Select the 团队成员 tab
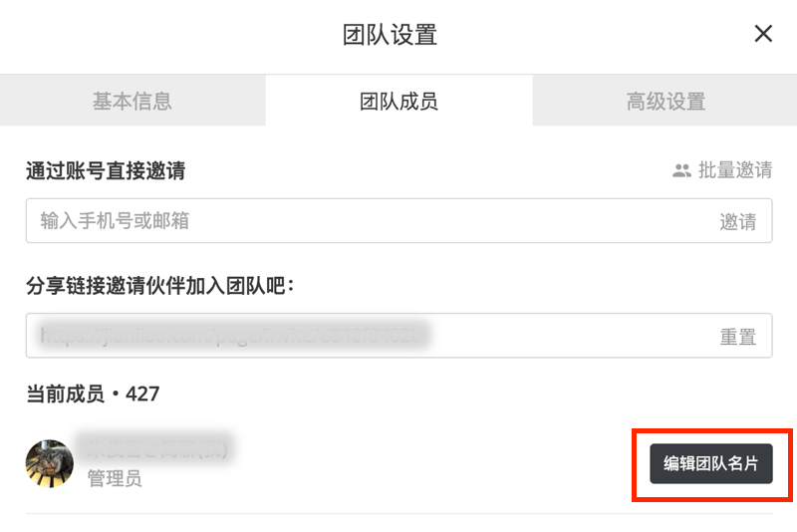Screen dimensions: 797x532 tap(398, 101)
